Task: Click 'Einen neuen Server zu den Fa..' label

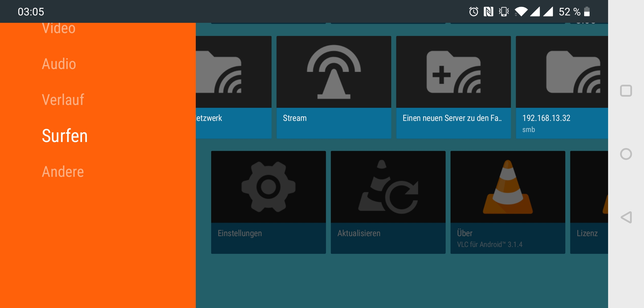Action: click(452, 118)
